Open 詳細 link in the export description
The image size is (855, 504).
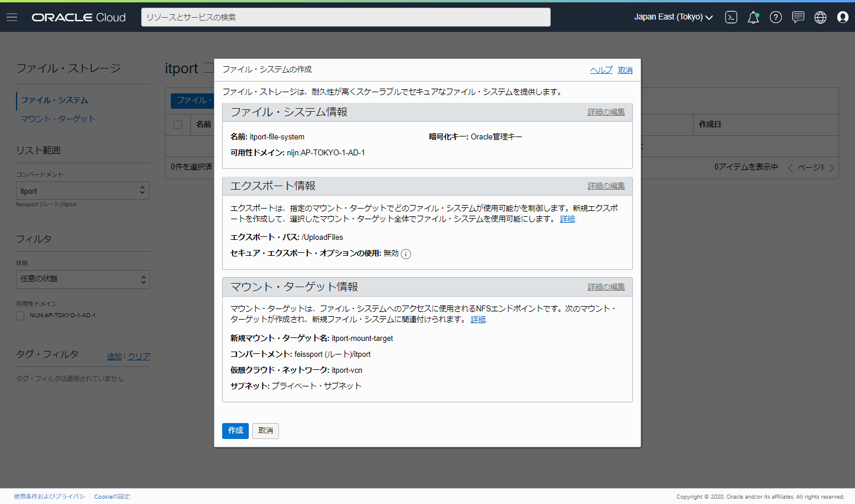567,219
